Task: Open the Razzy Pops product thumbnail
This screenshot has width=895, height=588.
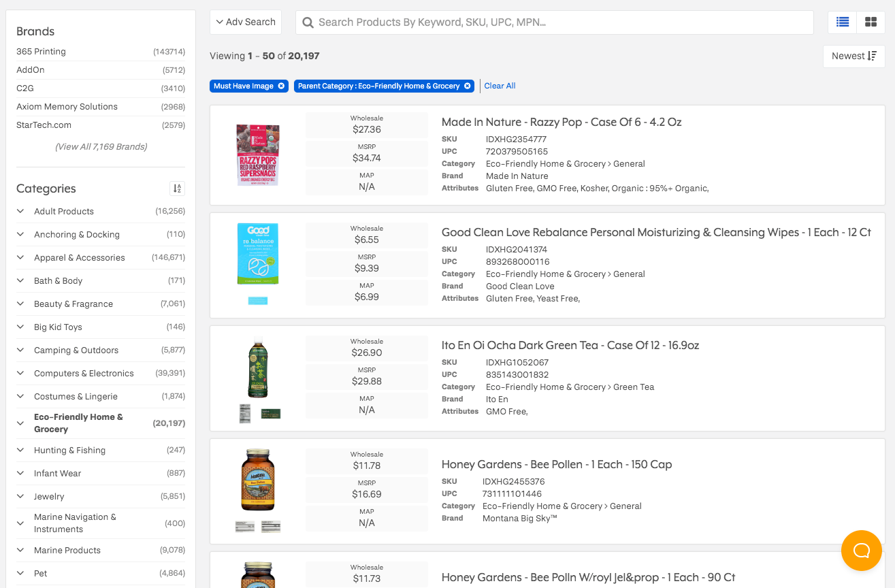Action: pyautogui.click(x=257, y=154)
